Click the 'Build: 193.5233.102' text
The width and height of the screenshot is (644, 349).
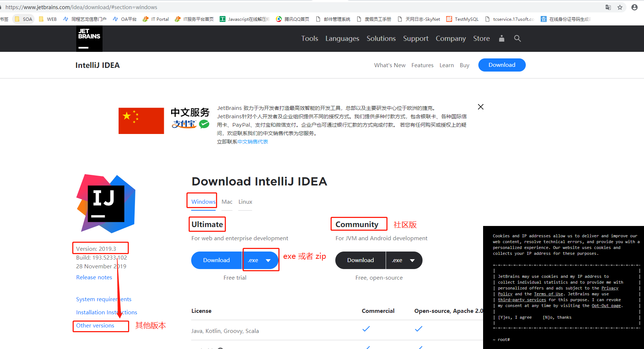point(101,258)
